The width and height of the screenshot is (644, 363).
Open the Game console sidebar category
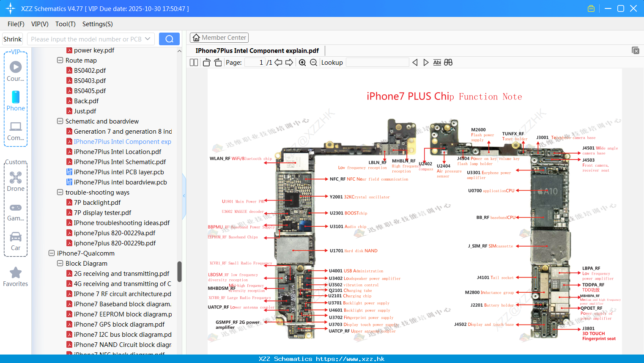[16, 212]
